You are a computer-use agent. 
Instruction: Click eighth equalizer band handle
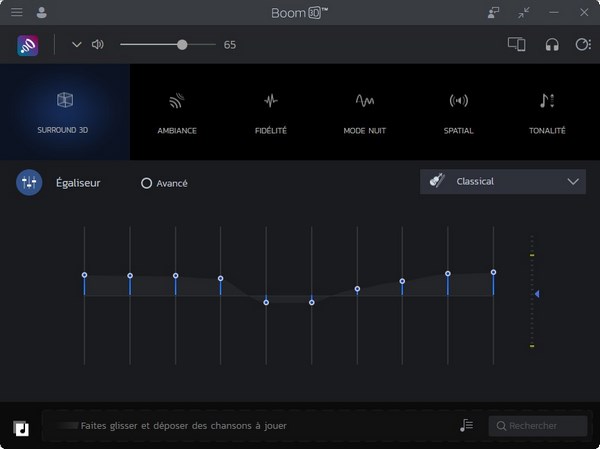pyautogui.click(x=402, y=281)
